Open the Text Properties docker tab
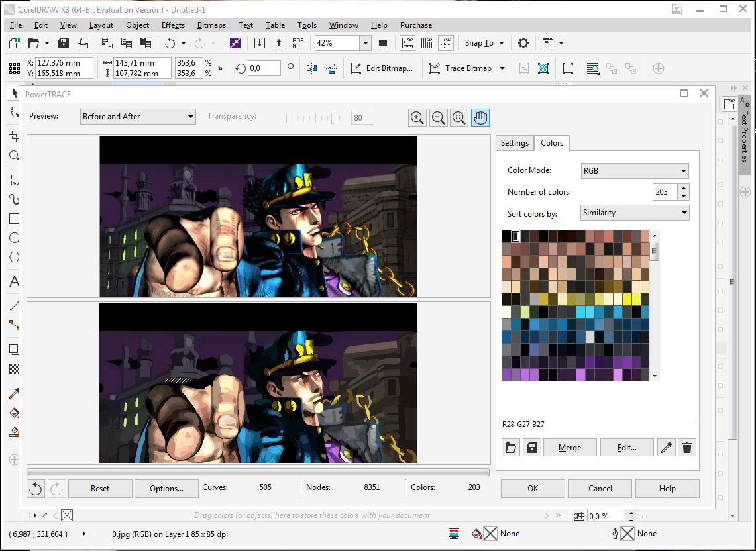This screenshot has height=551, width=756. [x=745, y=134]
